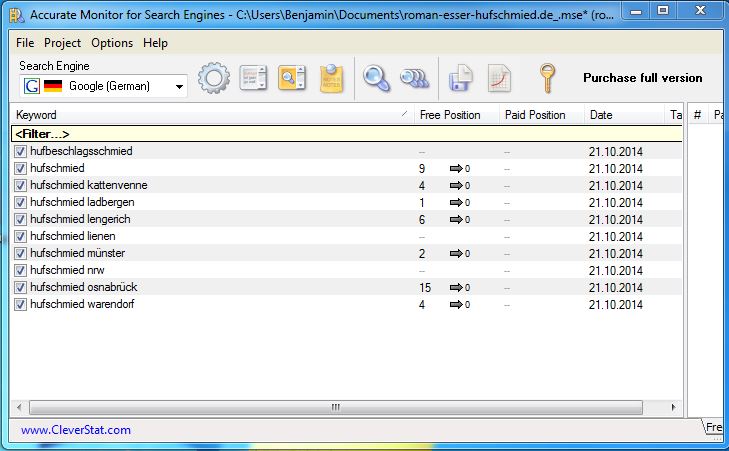Open the sticky notes toolbar icon
The height and width of the screenshot is (451, 729).
(x=331, y=78)
